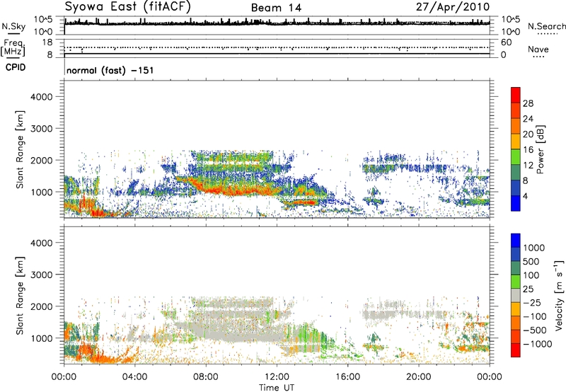Click the '2000' tick on power panel

41,160
